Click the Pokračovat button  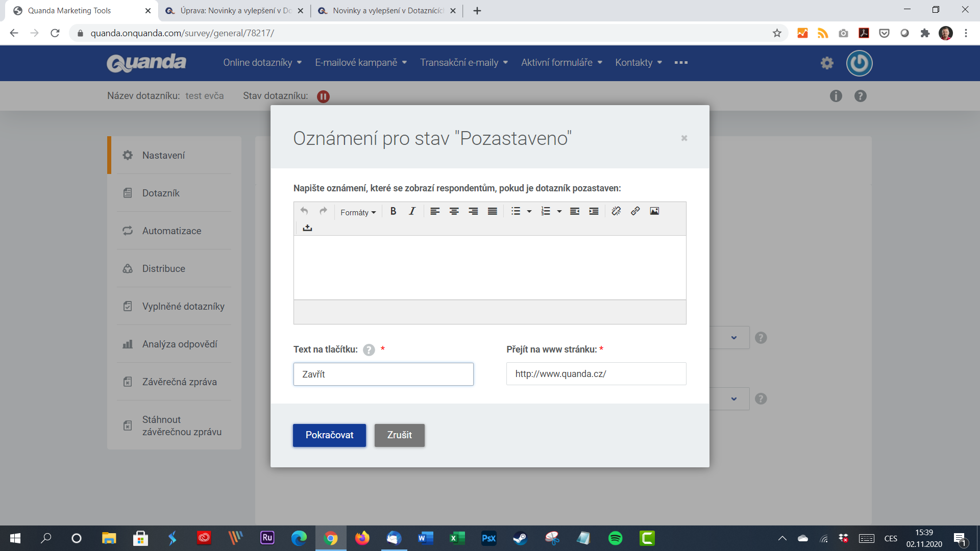tap(329, 435)
